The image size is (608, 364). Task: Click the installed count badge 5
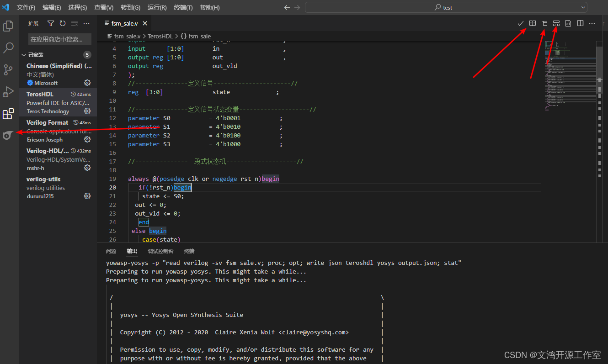(x=87, y=55)
